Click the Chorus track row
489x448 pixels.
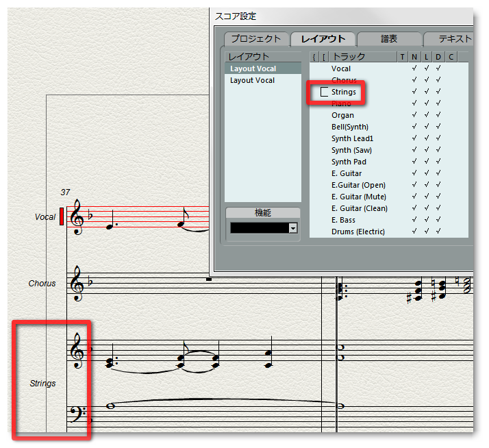tap(389, 80)
